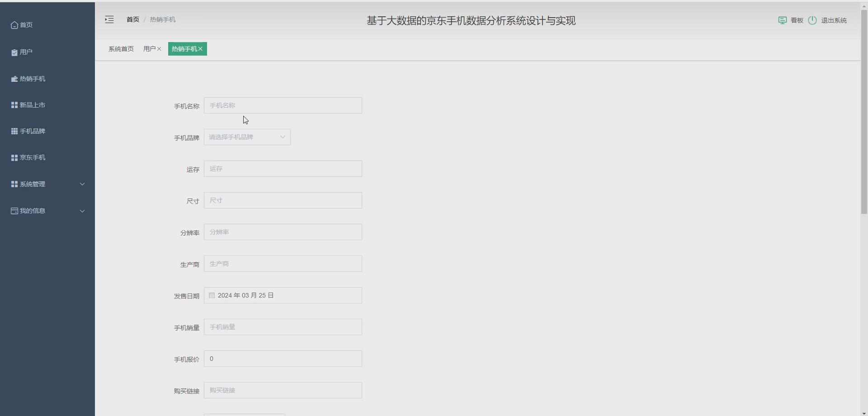Click the 手机品牌 form label

(x=187, y=138)
